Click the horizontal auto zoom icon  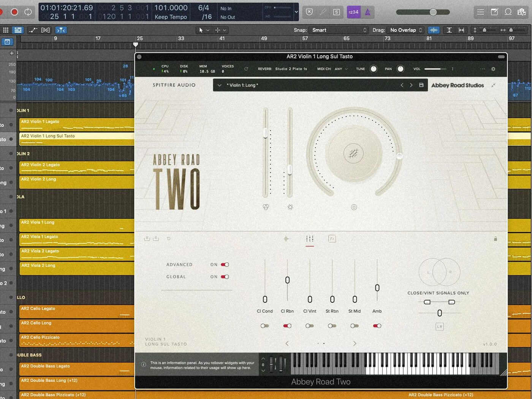[x=461, y=30]
